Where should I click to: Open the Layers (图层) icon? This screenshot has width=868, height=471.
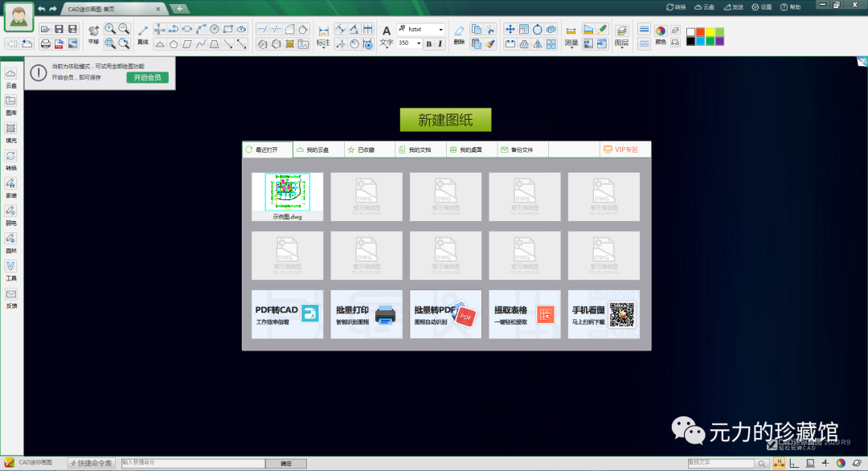621,31
